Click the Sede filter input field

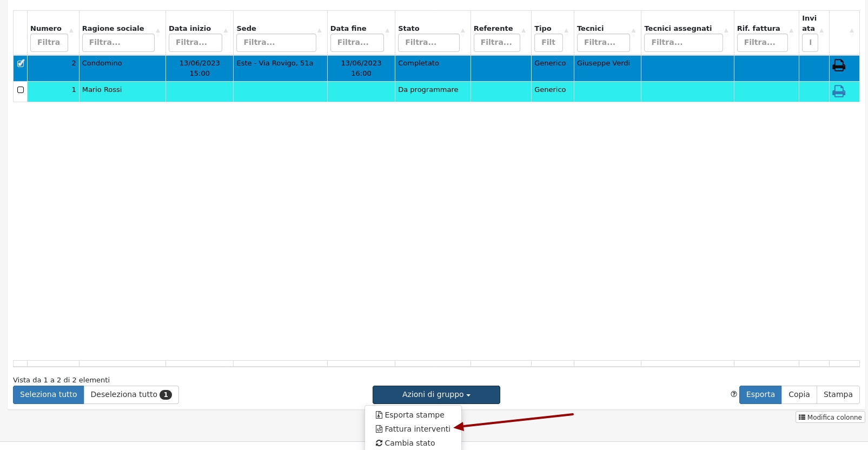[x=276, y=42]
